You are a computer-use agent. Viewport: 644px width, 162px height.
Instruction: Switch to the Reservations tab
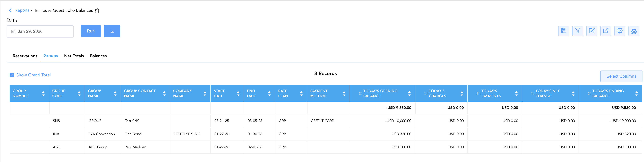coord(25,56)
